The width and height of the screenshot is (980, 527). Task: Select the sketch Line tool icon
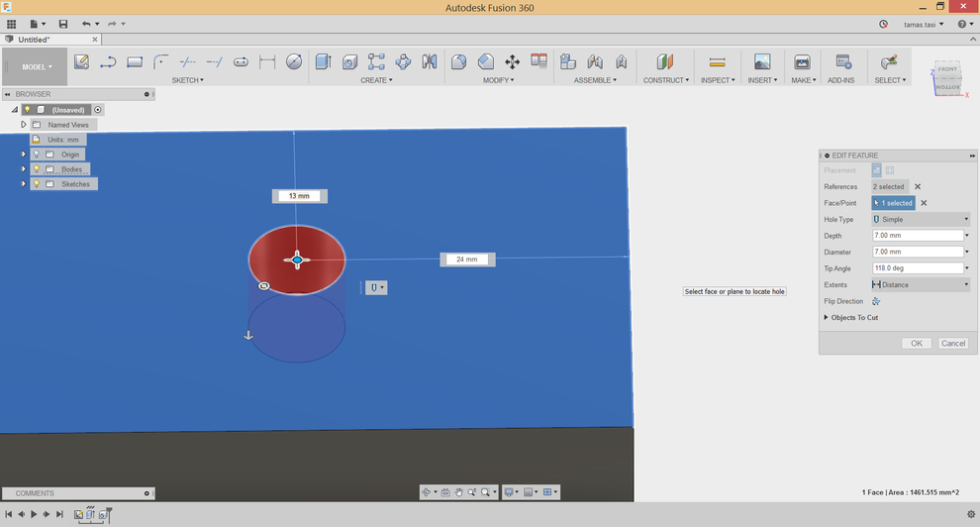pos(108,61)
